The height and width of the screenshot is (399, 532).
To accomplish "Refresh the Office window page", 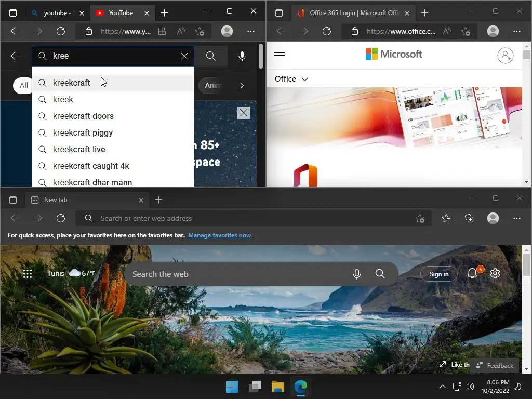I will [x=327, y=31].
